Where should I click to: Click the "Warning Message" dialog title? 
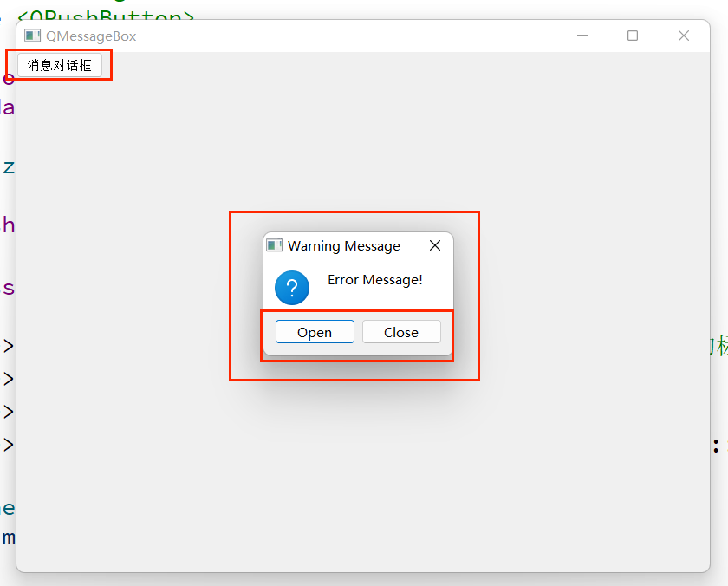[x=343, y=245]
